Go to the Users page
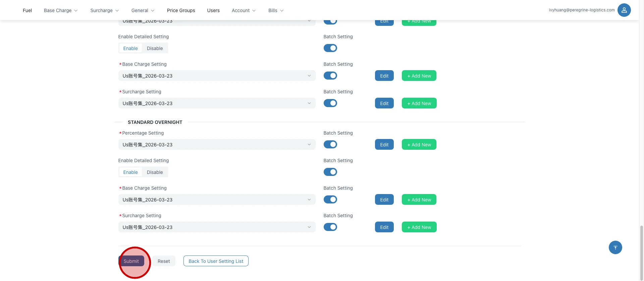The height and width of the screenshot is (281, 644). (x=213, y=10)
